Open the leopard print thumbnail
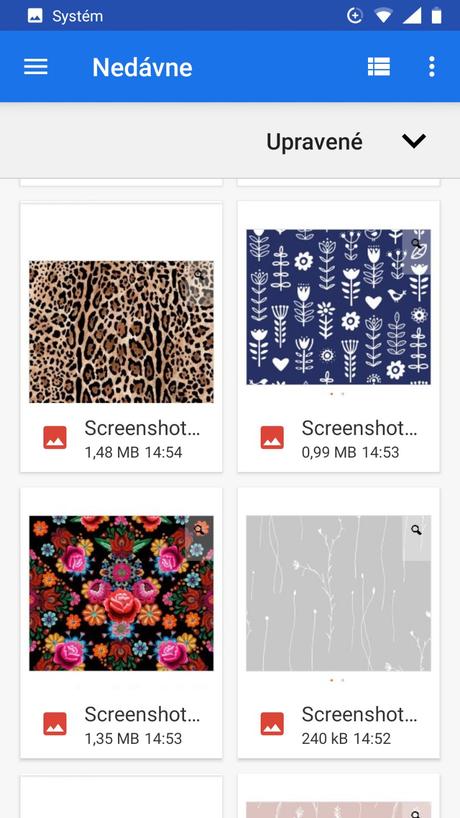 tap(122, 332)
